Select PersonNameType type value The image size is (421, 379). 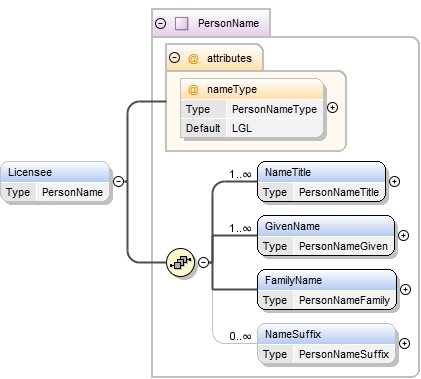coord(274,109)
